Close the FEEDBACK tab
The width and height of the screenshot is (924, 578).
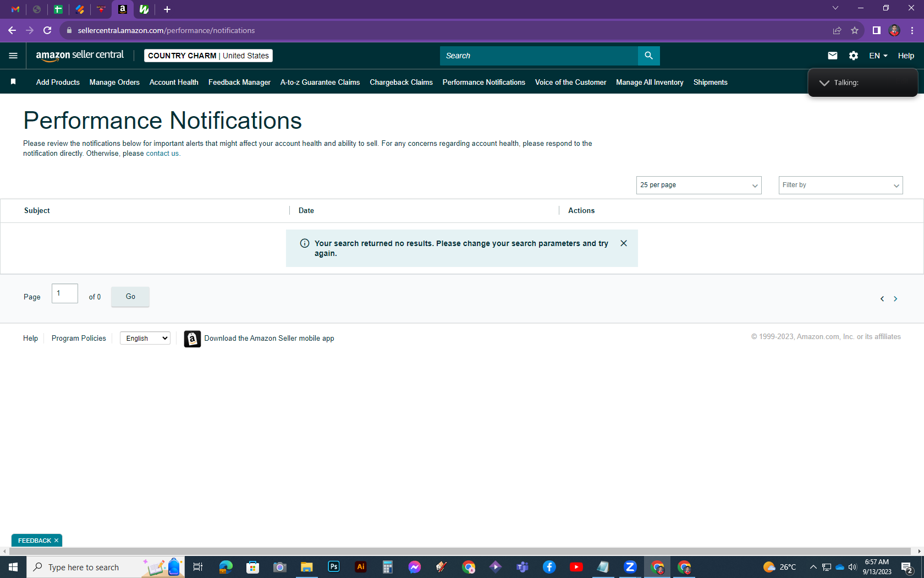[56, 541]
